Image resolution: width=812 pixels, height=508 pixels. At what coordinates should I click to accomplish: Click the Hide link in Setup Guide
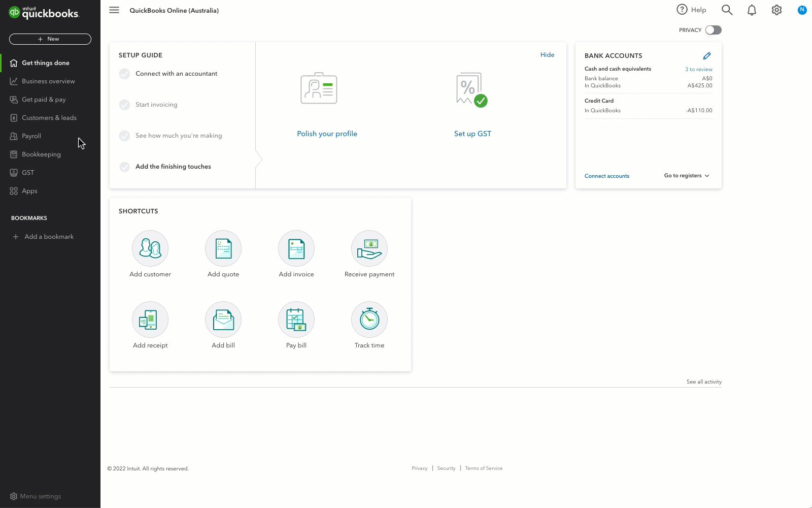(547, 55)
